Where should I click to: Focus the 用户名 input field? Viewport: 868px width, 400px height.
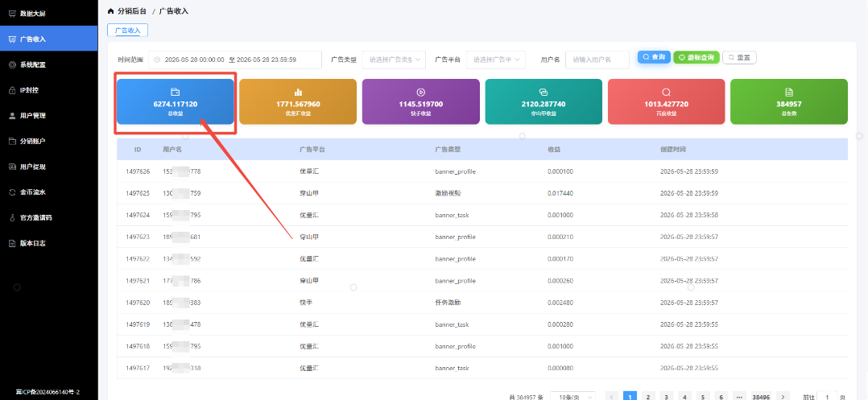click(597, 60)
